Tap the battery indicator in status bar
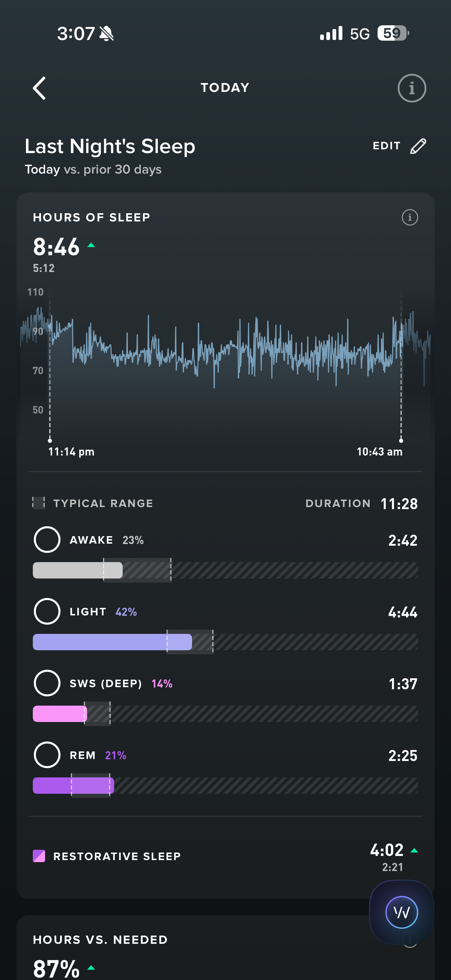 [x=393, y=33]
